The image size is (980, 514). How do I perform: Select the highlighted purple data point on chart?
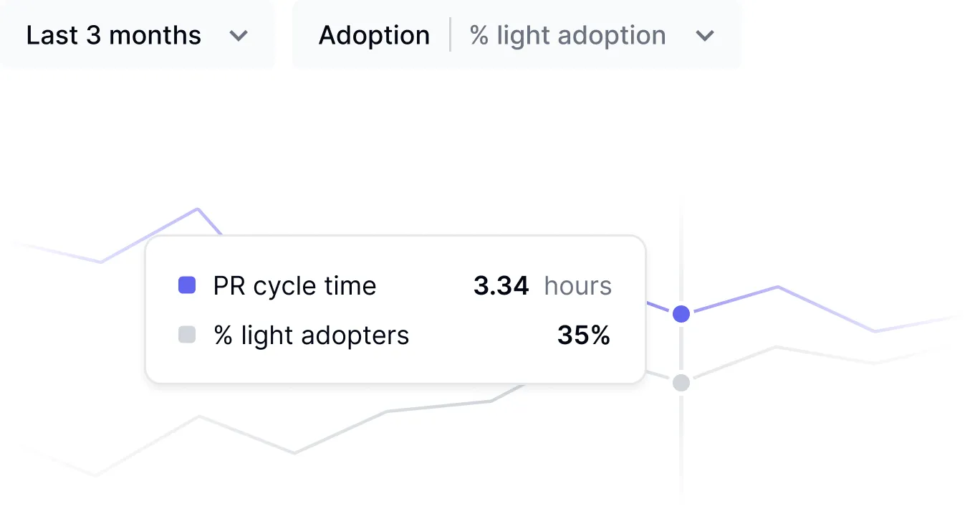[x=681, y=313]
